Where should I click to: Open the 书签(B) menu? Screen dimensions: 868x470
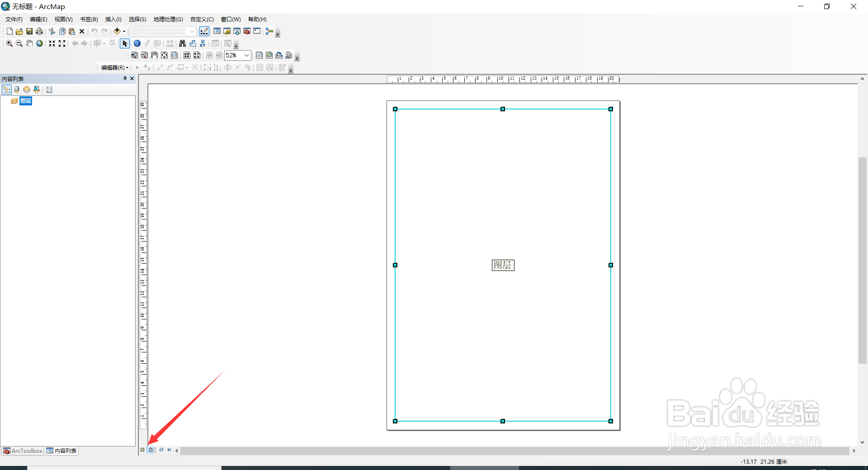pos(89,19)
